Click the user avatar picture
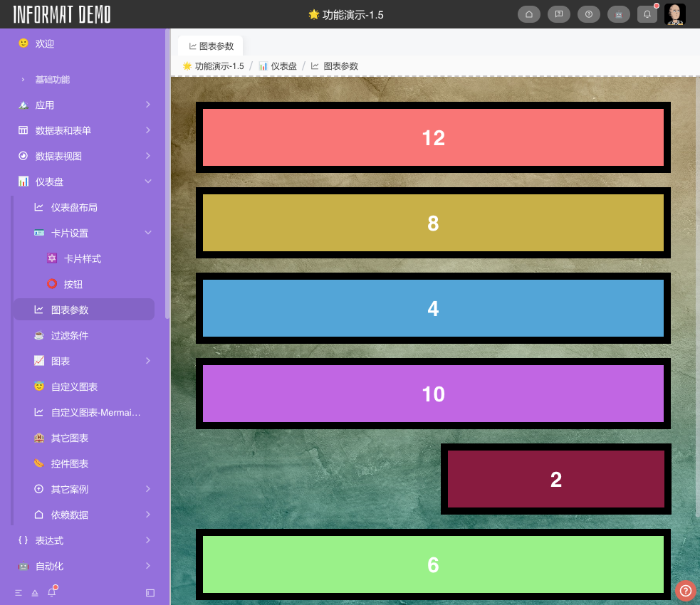 pyautogui.click(x=674, y=14)
